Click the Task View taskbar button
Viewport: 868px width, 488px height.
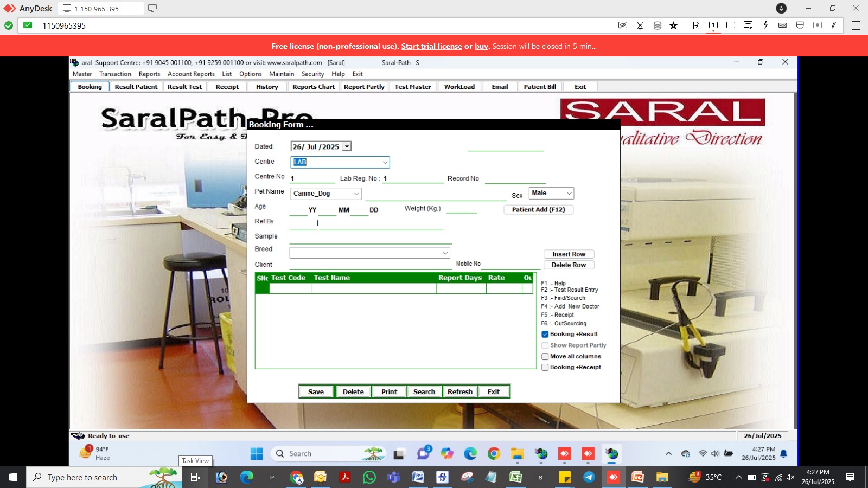tap(195, 477)
